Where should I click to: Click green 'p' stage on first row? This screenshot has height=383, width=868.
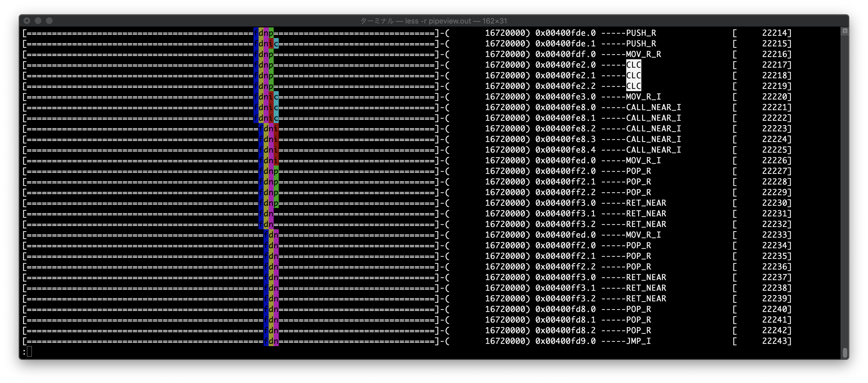[271, 33]
